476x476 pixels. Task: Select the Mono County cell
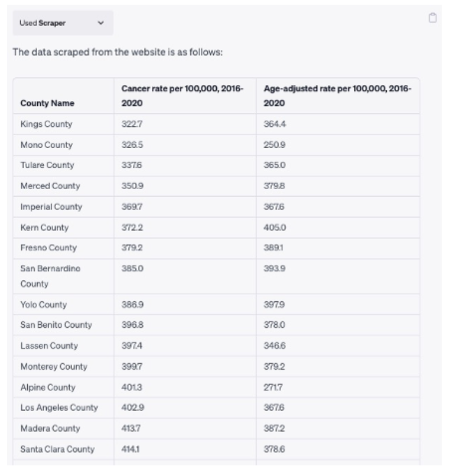46,145
